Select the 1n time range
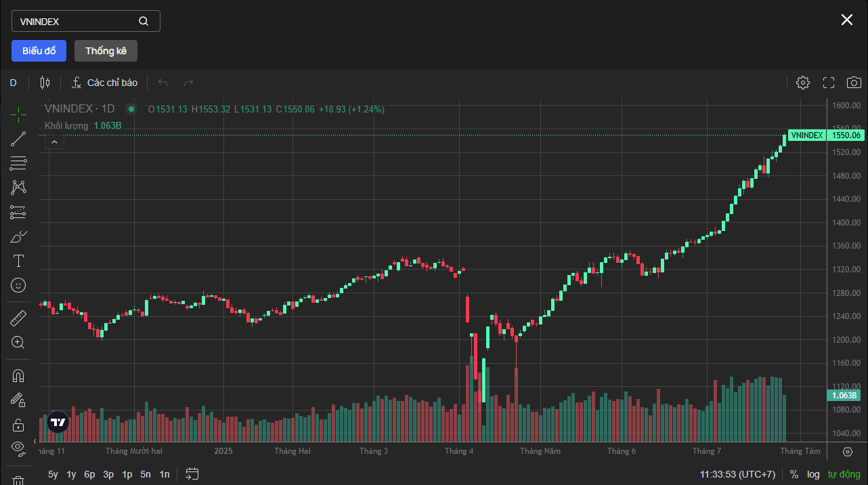The width and height of the screenshot is (868, 485). pos(165,474)
